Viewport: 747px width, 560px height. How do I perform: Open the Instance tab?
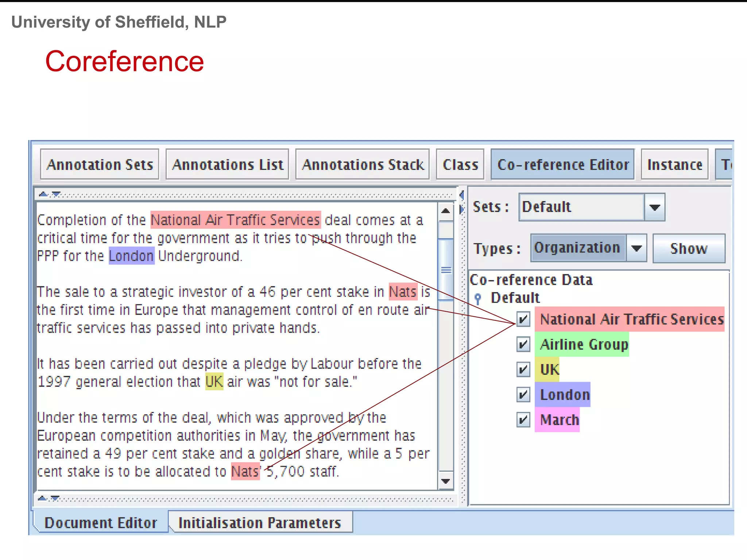coord(675,164)
